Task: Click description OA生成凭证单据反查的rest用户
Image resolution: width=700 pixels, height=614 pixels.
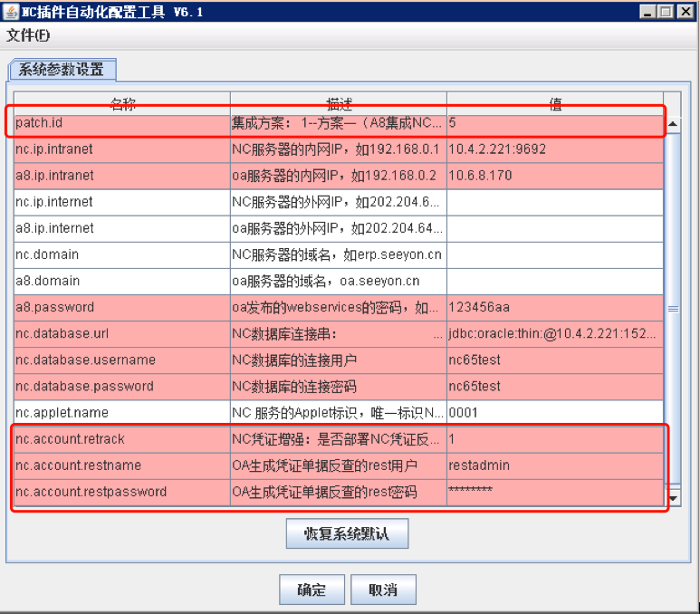Action: [339, 465]
